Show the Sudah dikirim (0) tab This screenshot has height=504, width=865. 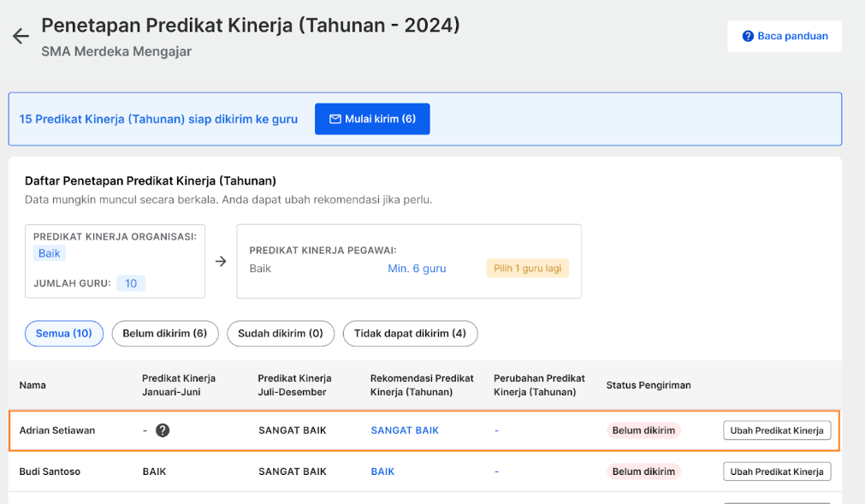coord(281,334)
